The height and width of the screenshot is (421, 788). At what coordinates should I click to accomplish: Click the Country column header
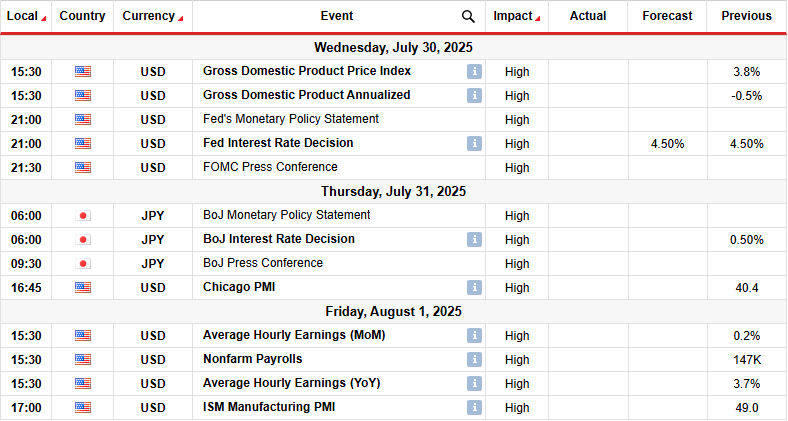(82, 16)
